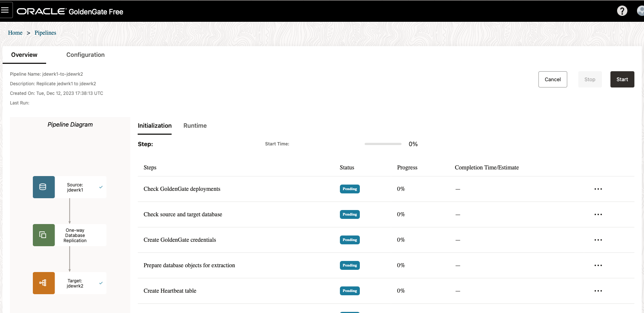
Task: Select the Target database icon in diagram
Action: [x=44, y=283]
